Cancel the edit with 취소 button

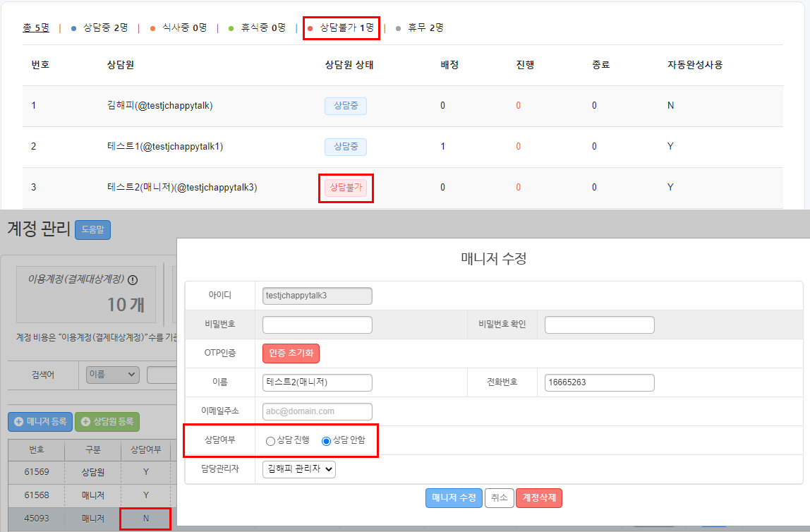[x=499, y=497]
